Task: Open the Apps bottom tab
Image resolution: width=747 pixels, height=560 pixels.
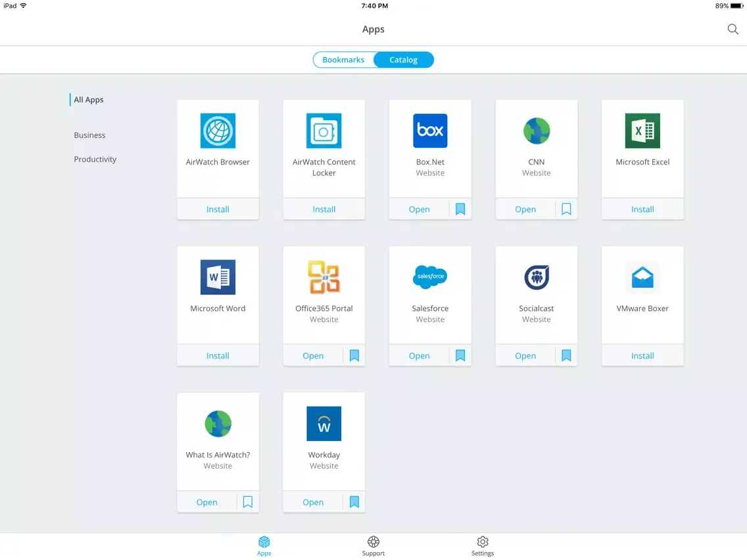Action: click(264, 546)
